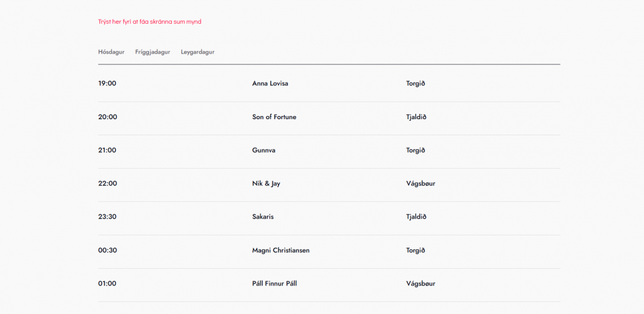Viewport: 644px width, 314px height.
Task: Click on Sakaris in the lineup
Action: click(x=263, y=217)
